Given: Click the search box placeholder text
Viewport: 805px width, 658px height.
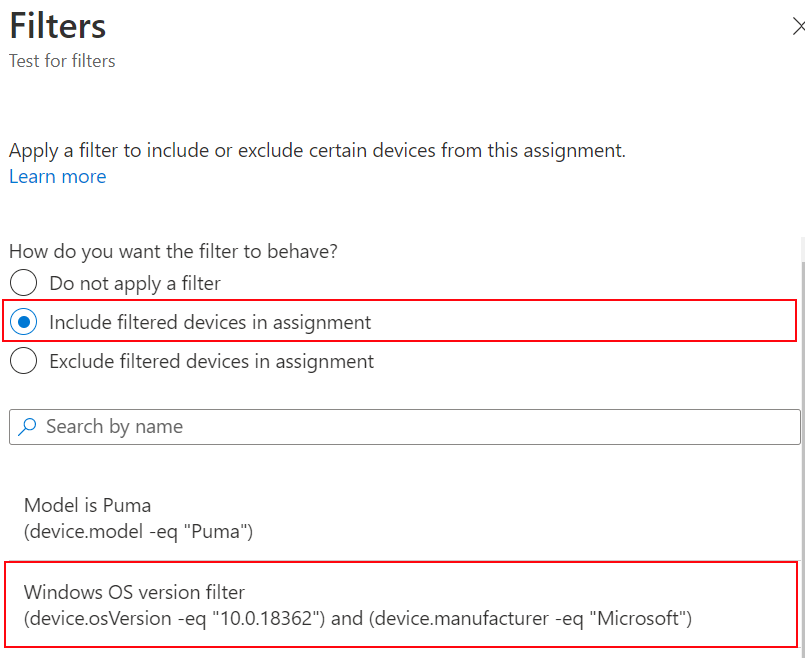Looking at the screenshot, I should pos(112,427).
